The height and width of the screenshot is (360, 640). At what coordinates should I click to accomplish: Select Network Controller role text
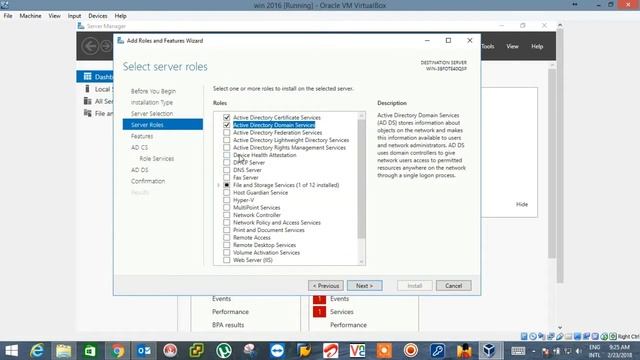point(257,215)
